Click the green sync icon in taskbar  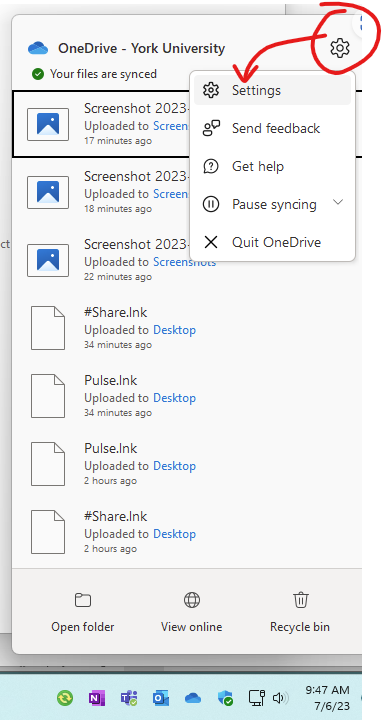[x=65, y=698]
